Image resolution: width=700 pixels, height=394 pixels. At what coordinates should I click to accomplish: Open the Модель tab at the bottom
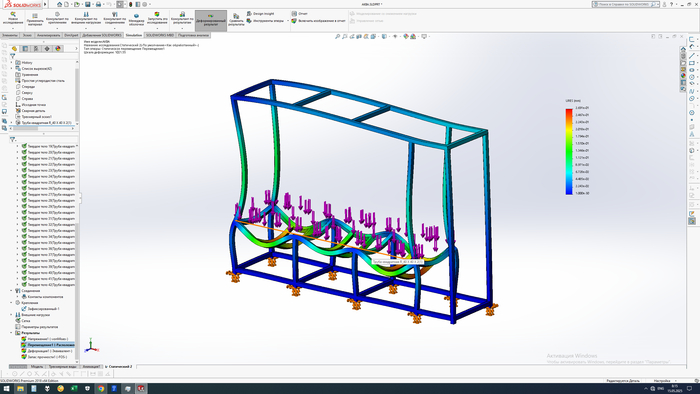tap(37, 367)
